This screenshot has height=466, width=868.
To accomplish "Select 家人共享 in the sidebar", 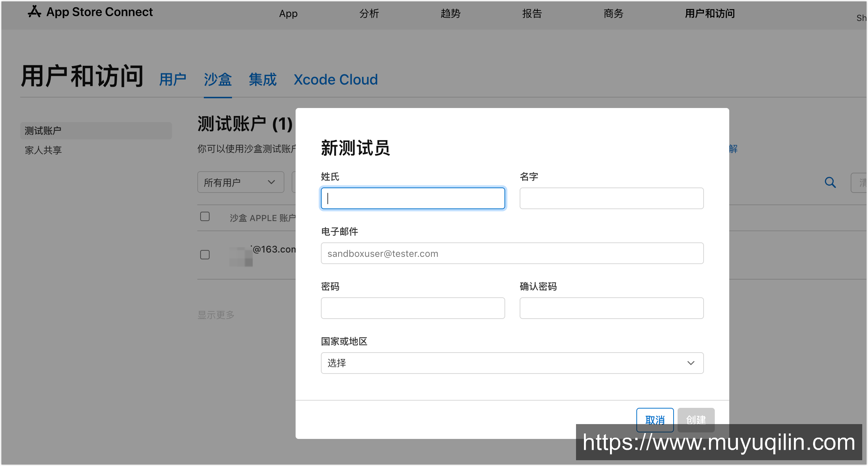I will click(43, 150).
